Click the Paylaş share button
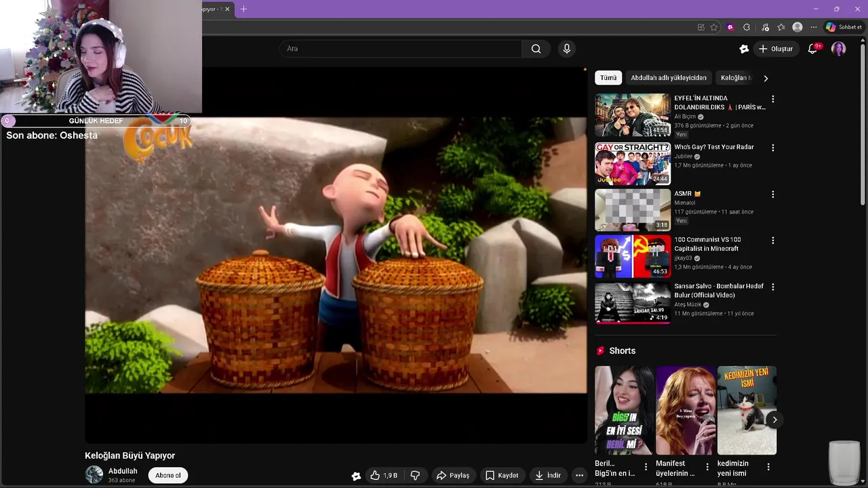 pyautogui.click(x=452, y=476)
